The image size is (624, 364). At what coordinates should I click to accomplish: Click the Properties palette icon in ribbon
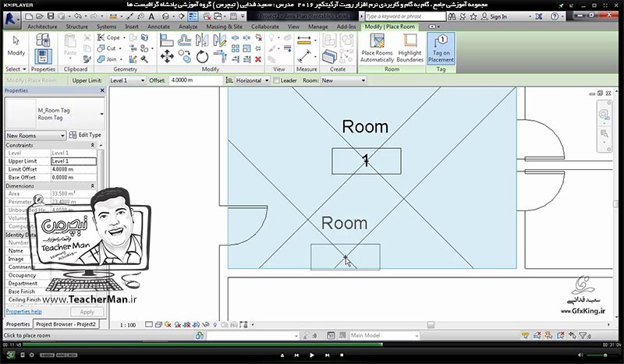(x=43, y=57)
